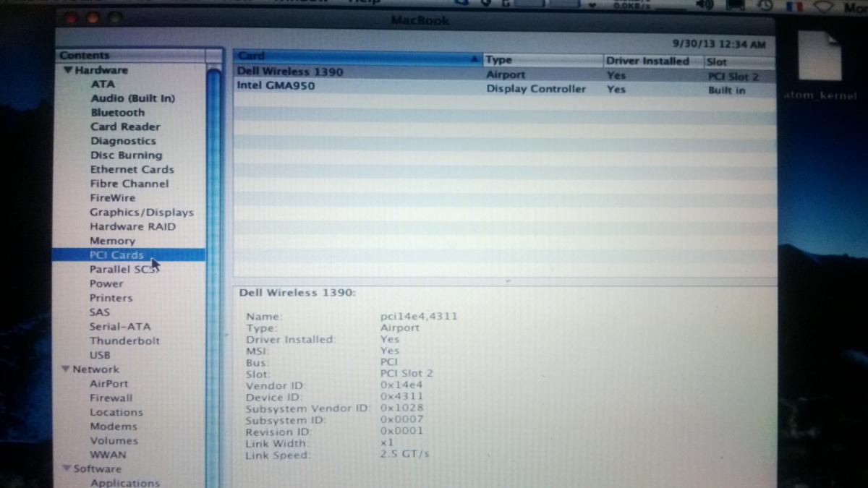Screen dimensions: 868x488
Task: Click the pane divider handle above details
Action: (x=506, y=281)
